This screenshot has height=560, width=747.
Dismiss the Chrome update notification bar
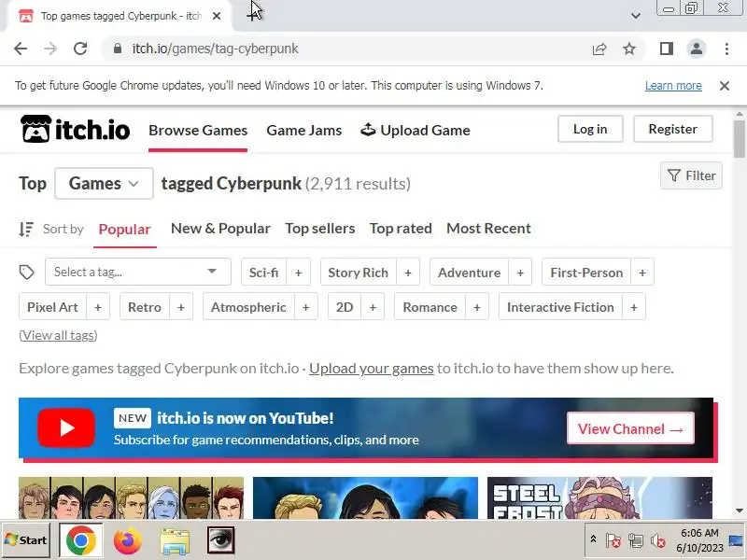pyautogui.click(x=725, y=86)
